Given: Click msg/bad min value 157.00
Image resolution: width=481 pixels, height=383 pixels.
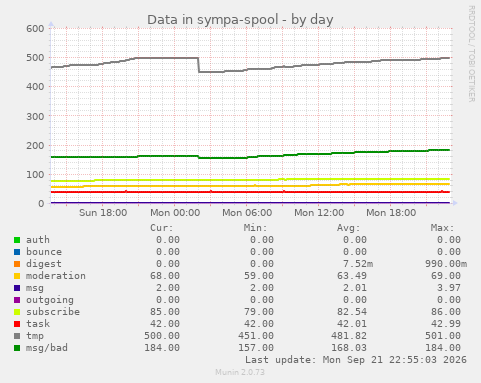Looking at the screenshot, I should point(256,348).
